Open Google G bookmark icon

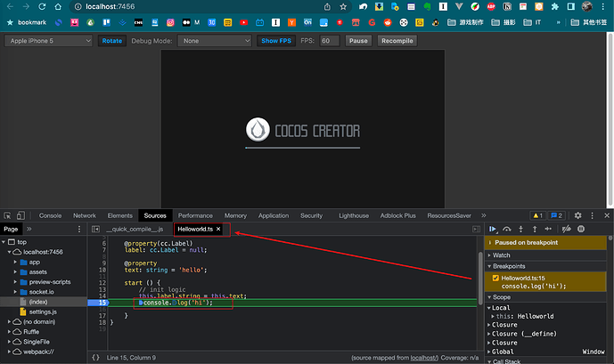[372, 22]
